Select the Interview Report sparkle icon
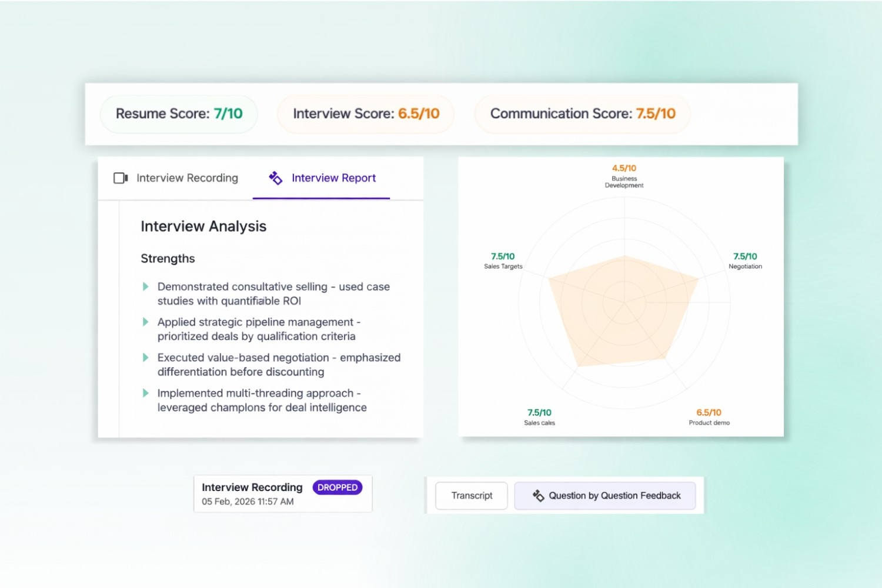Image resolution: width=882 pixels, height=588 pixels. point(275,178)
